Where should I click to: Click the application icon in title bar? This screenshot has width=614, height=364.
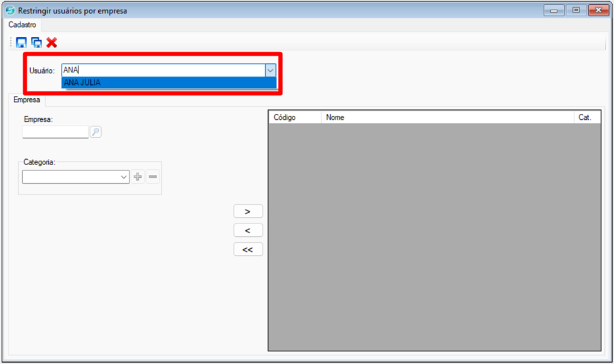pyautogui.click(x=10, y=11)
